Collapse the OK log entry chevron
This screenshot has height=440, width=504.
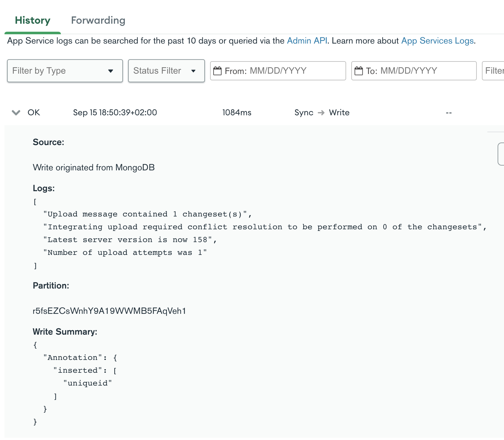(x=16, y=113)
